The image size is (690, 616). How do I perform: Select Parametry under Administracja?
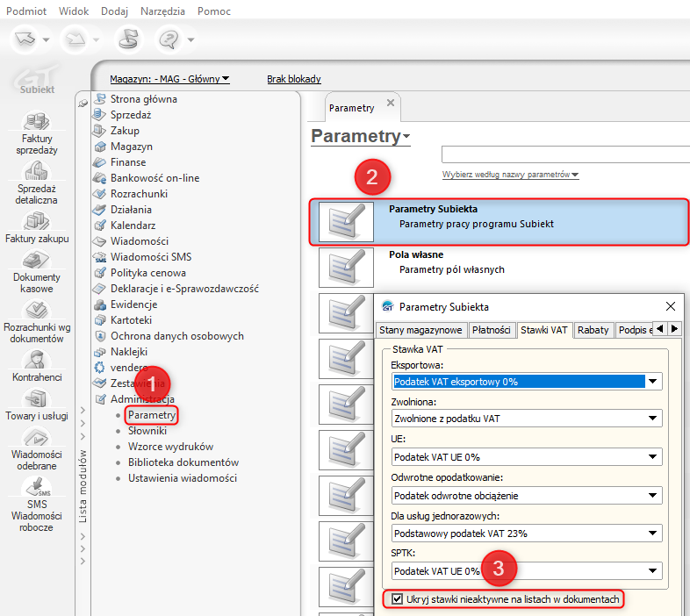tap(151, 415)
